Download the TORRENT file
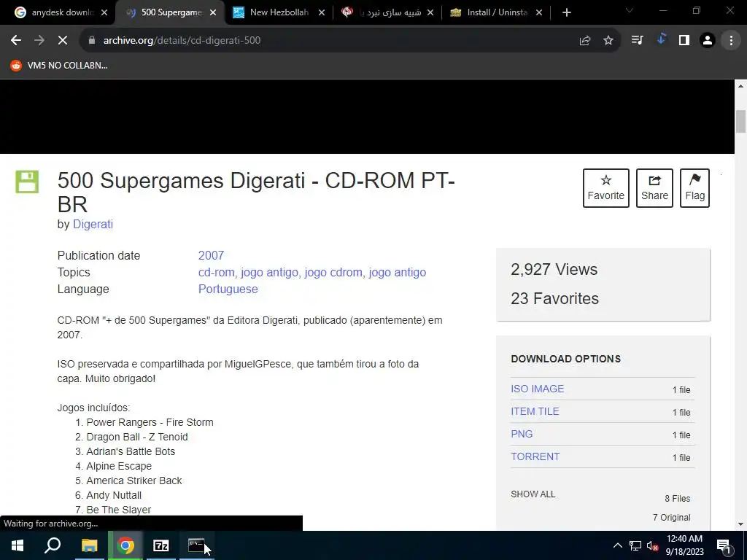The image size is (747, 560). tap(535, 456)
